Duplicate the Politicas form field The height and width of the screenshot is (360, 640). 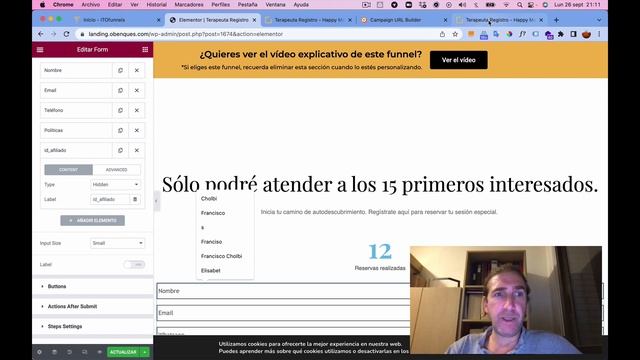[120, 130]
